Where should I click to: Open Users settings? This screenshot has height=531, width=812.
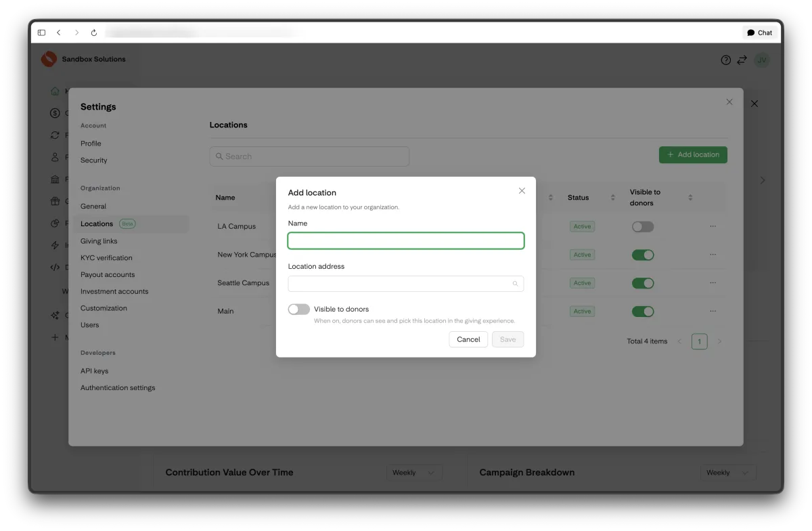(90, 325)
